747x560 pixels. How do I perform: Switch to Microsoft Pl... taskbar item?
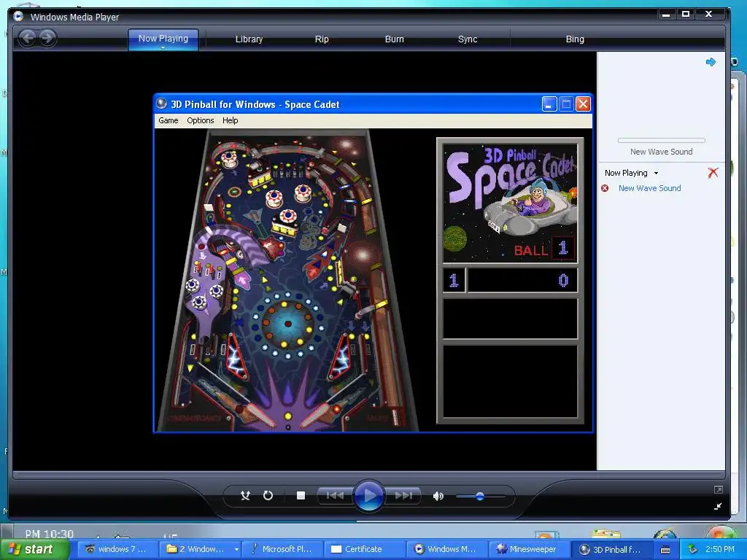pos(282,549)
